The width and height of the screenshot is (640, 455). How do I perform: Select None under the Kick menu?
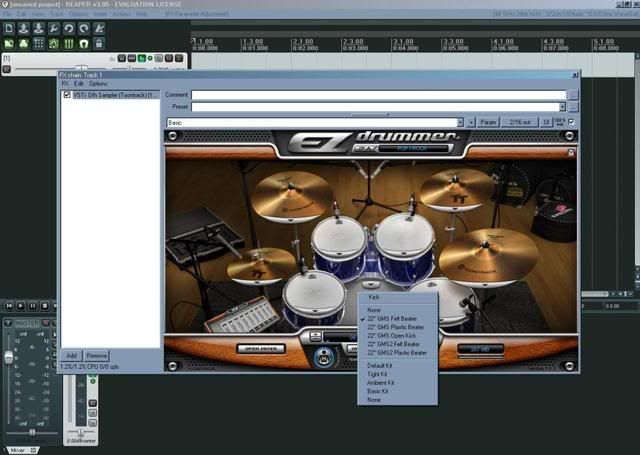(373, 310)
